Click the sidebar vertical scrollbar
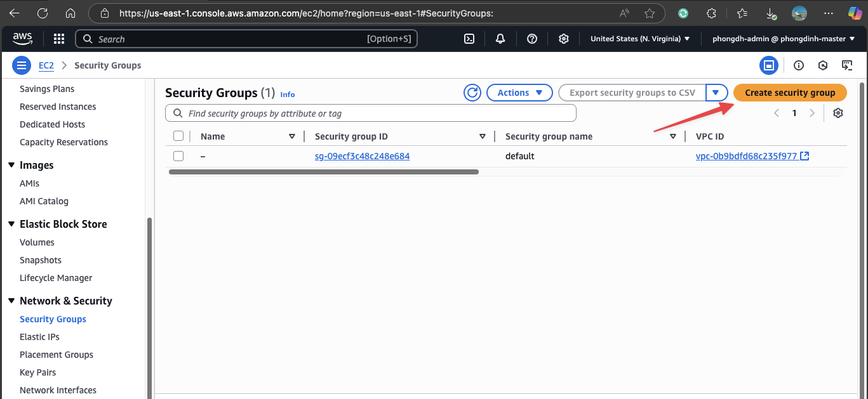 coord(149,308)
